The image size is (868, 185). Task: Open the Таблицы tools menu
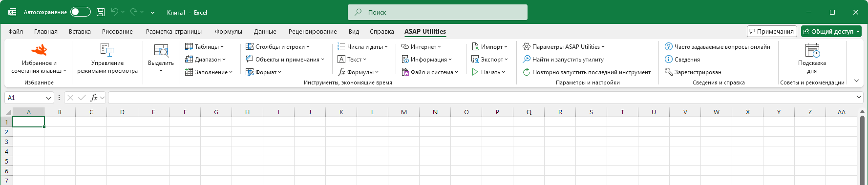coord(204,47)
